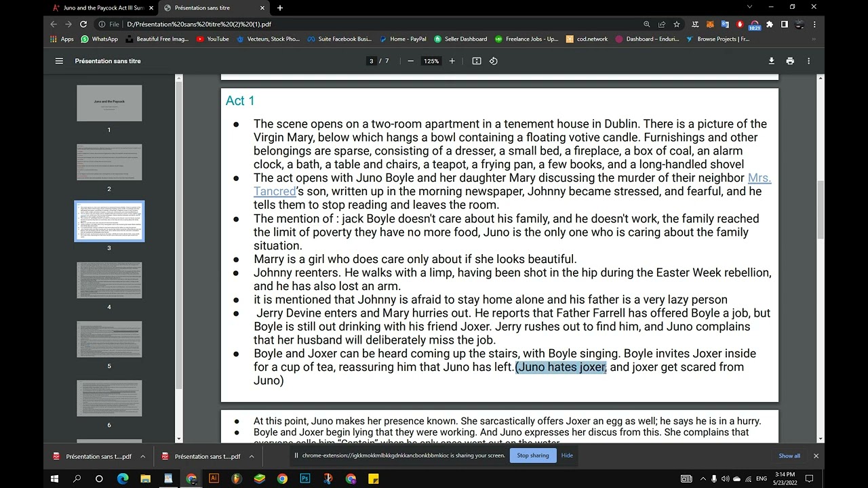Open WhatsApp bookmark
The width and height of the screenshot is (868, 488).
click(x=99, y=39)
